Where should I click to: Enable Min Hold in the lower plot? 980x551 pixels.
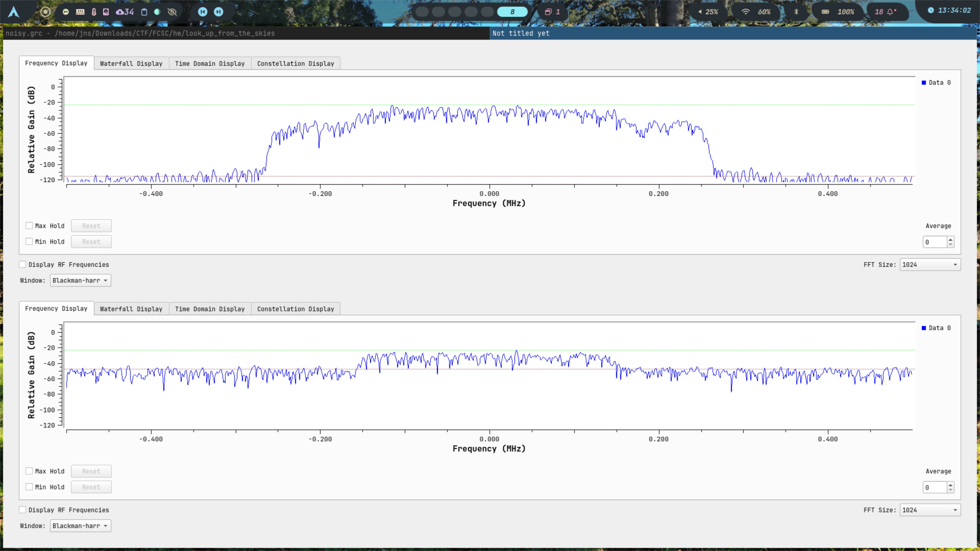click(x=29, y=487)
